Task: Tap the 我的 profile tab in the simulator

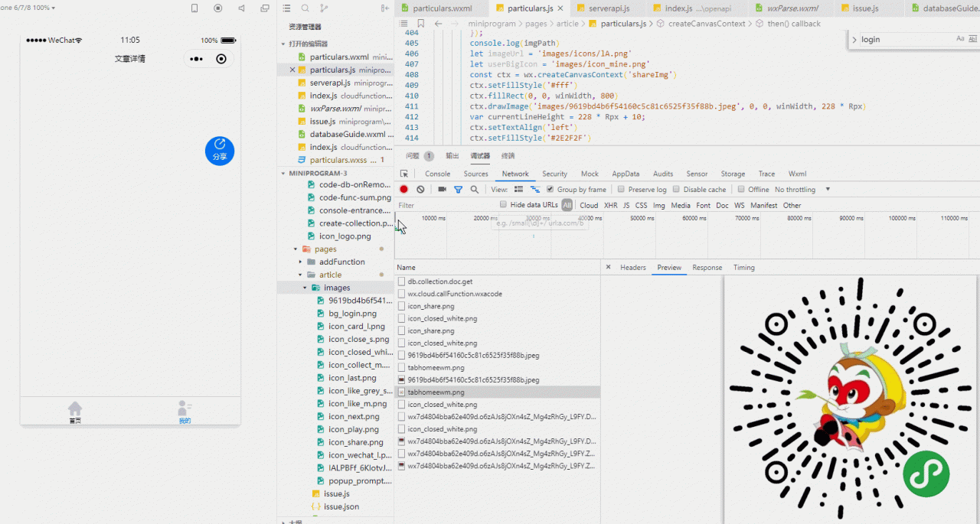Action: (185, 412)
